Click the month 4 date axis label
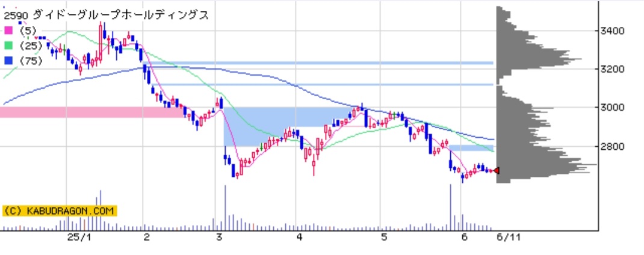 click(x=300, y=238)
